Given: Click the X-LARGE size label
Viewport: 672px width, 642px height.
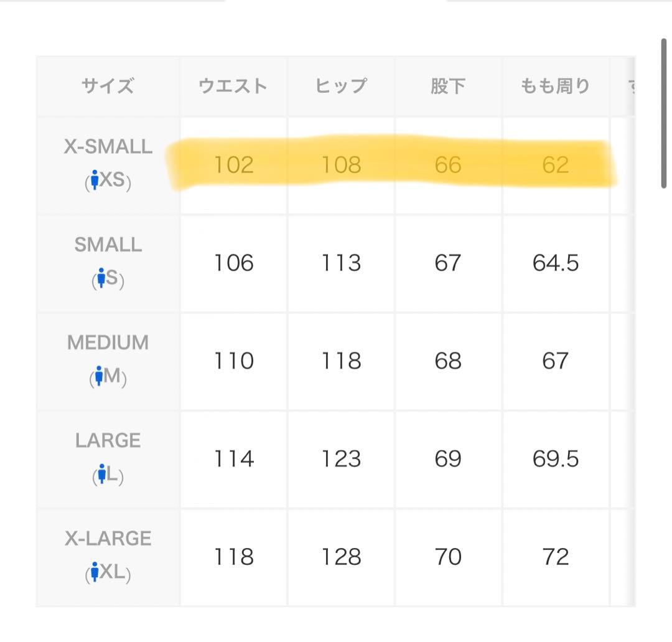Looking at the screenshot, I should coord(108,538).
